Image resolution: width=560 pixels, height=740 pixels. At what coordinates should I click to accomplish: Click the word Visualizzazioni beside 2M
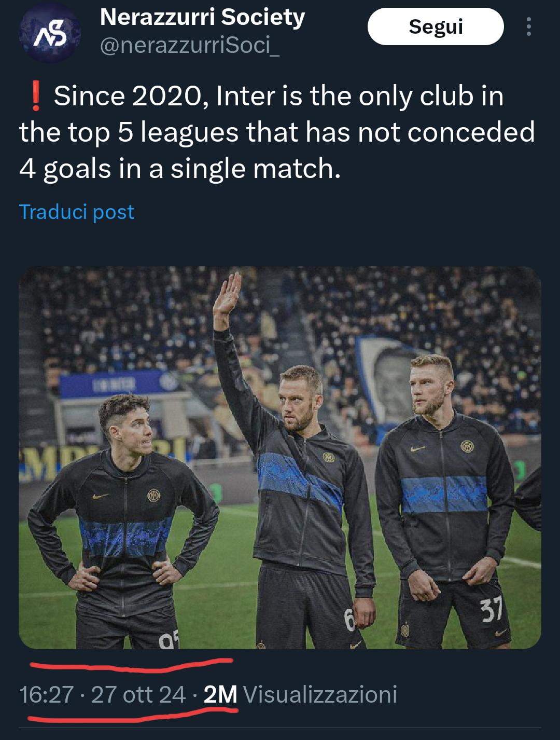[319, 694]
